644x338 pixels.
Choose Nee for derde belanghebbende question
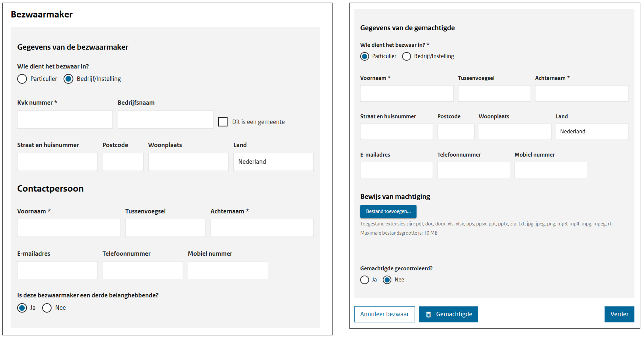[47, 308]
